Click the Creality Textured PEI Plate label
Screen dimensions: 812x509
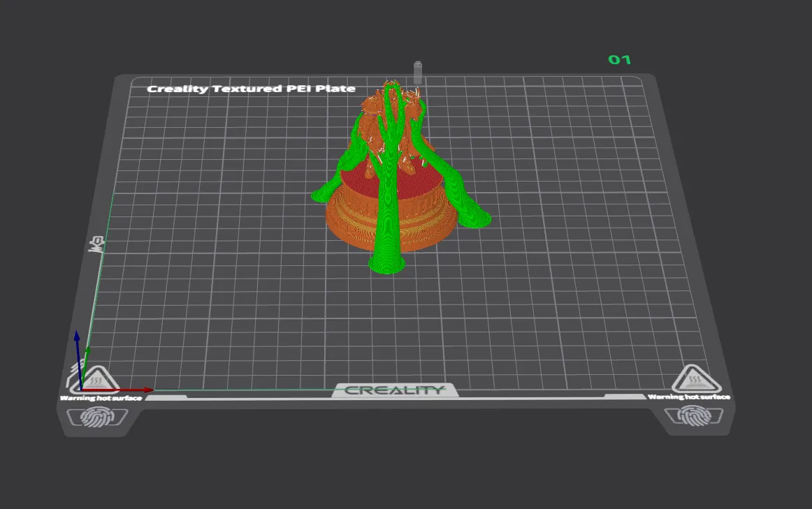coord(251,89)
